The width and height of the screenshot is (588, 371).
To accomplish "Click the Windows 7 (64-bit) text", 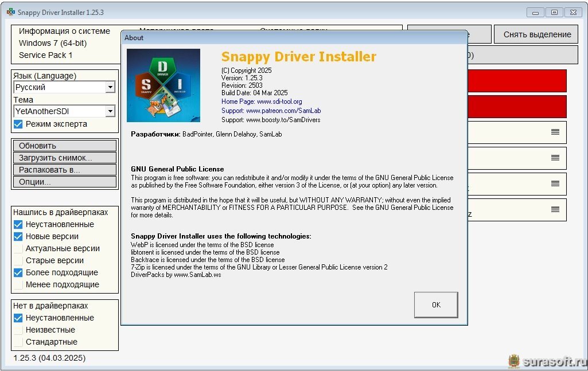I will point(53,43).
